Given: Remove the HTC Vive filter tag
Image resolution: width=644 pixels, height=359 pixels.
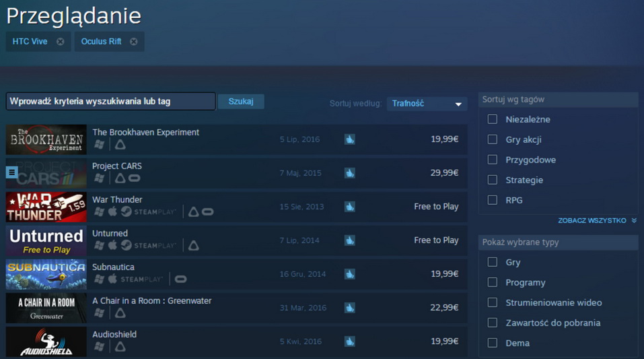Looking at the screenshot, I should click(61, 42).
